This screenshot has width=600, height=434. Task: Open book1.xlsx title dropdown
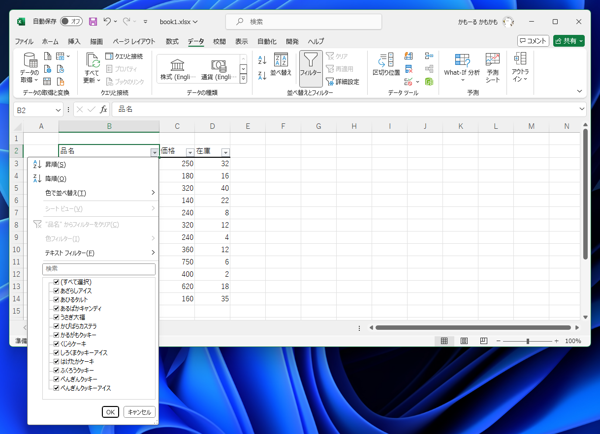pos(195,22)
